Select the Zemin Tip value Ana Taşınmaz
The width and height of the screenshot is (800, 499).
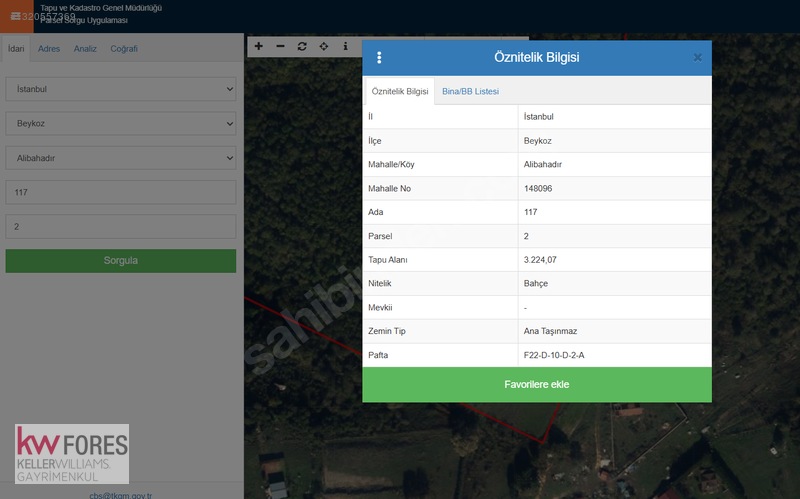(x=550, y=331)
